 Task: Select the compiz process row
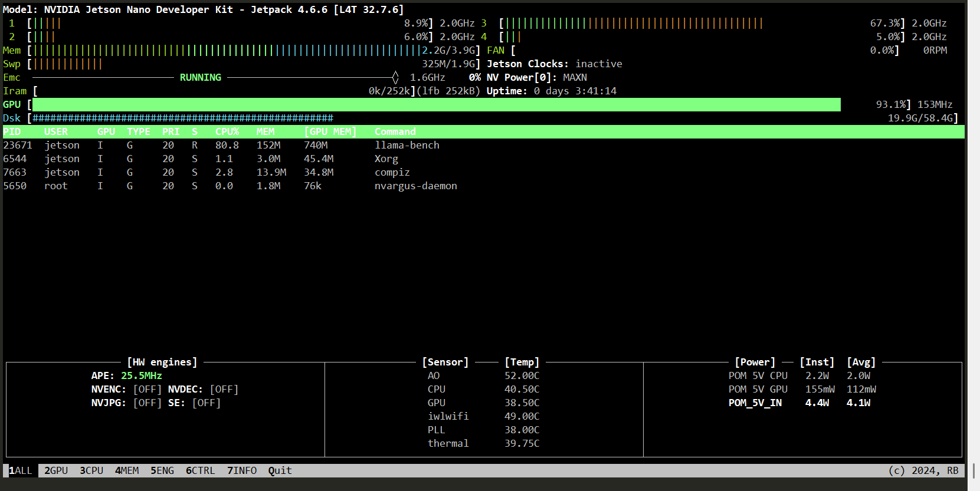pos(484,173)
